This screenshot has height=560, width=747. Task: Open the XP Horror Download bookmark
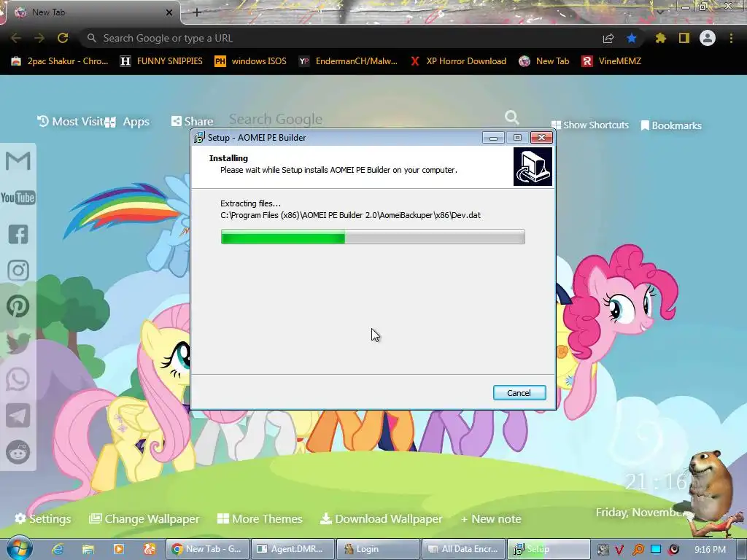pos(458,61)
